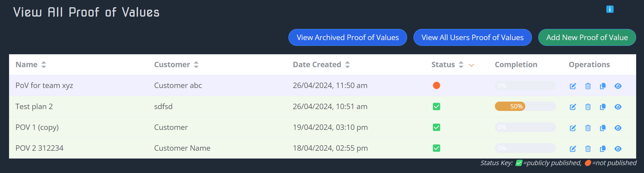Duplicate the POV 1 (copy) entry

(x=603, y=128)
